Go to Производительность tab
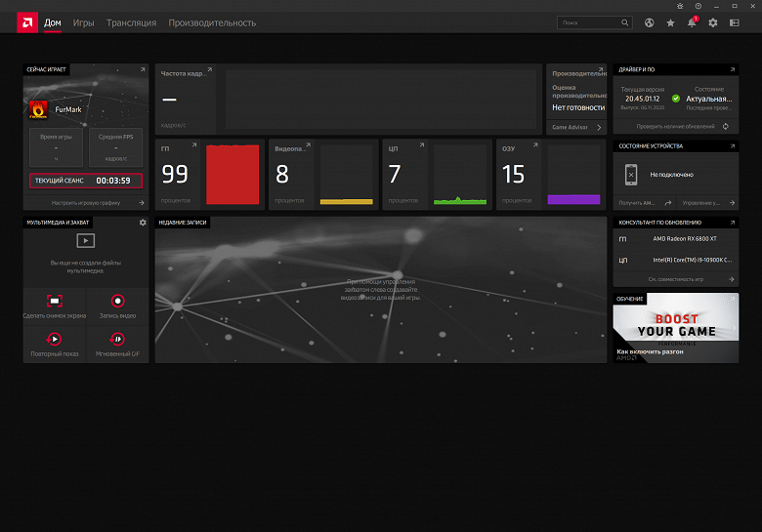This screenshot has width=762, height=532. (212, 22)
